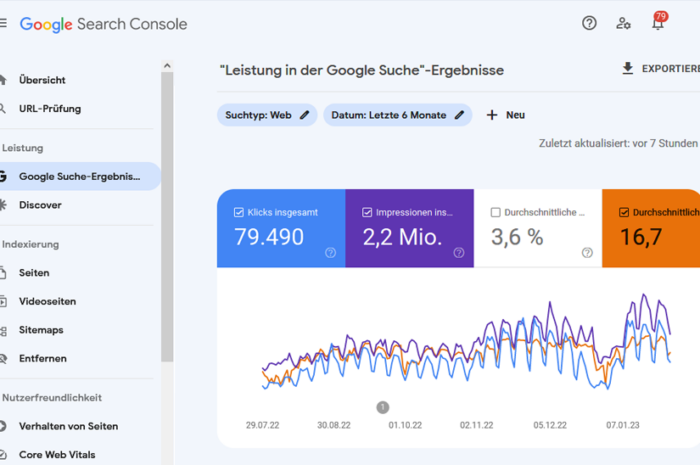Image resolution: width=700 pixels, height=465 pixels.
Task: Click the Exportieren button
Action: coord(661,69)
